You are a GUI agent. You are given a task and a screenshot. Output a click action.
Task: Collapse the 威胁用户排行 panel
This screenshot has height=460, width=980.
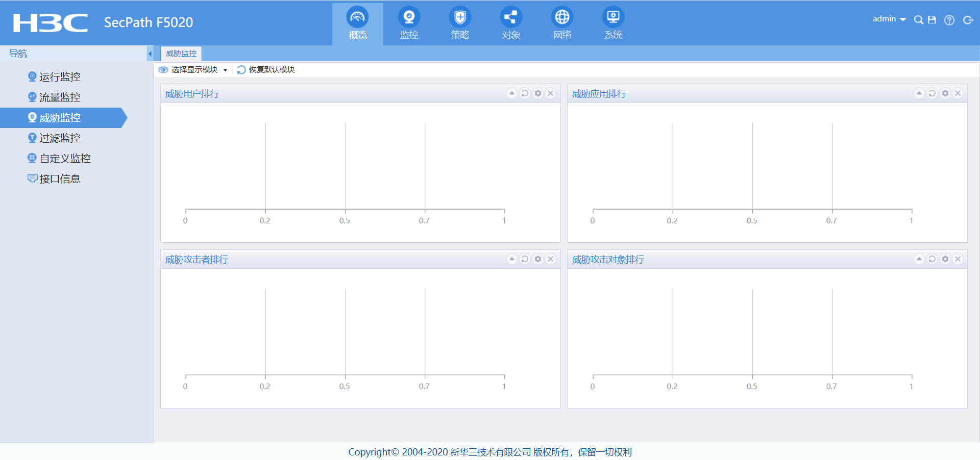[x=512, y=93]
